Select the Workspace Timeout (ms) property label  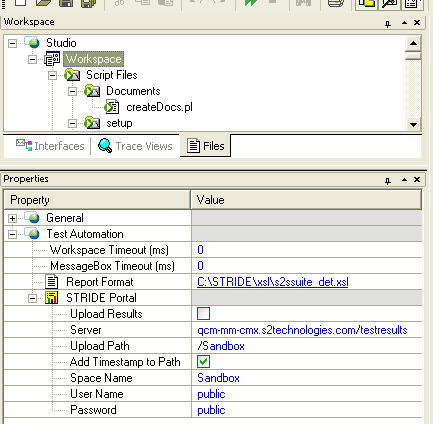click(x=109, y=250)
